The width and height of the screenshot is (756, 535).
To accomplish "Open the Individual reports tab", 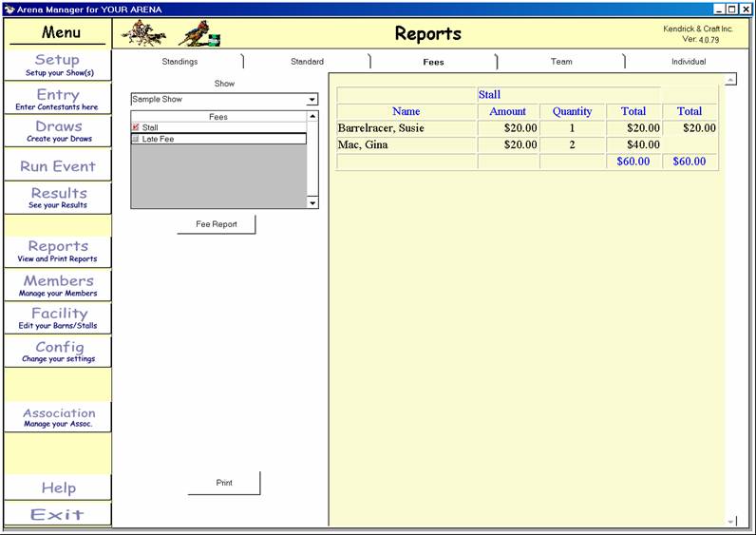I will point(689,62).
